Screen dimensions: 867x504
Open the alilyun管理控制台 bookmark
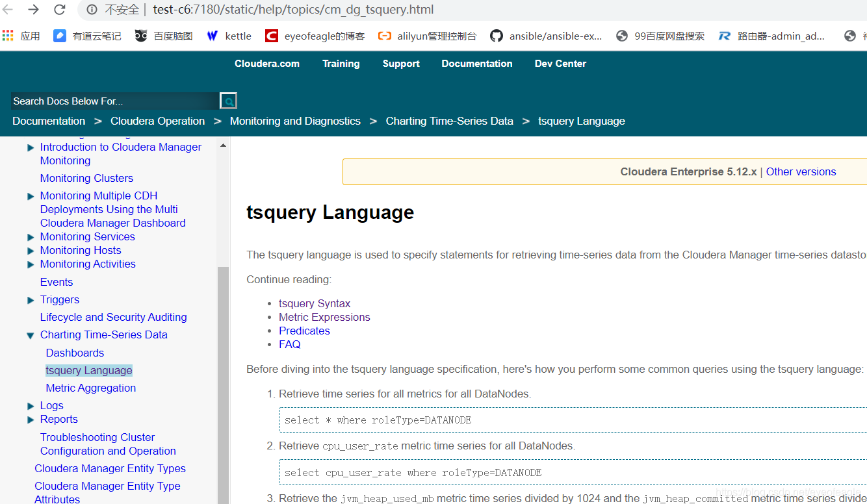coord(427,36)
